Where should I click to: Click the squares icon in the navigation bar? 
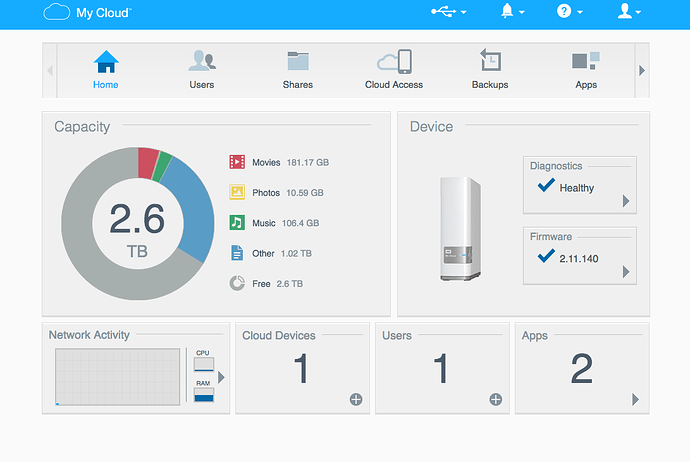coord(586,61)
